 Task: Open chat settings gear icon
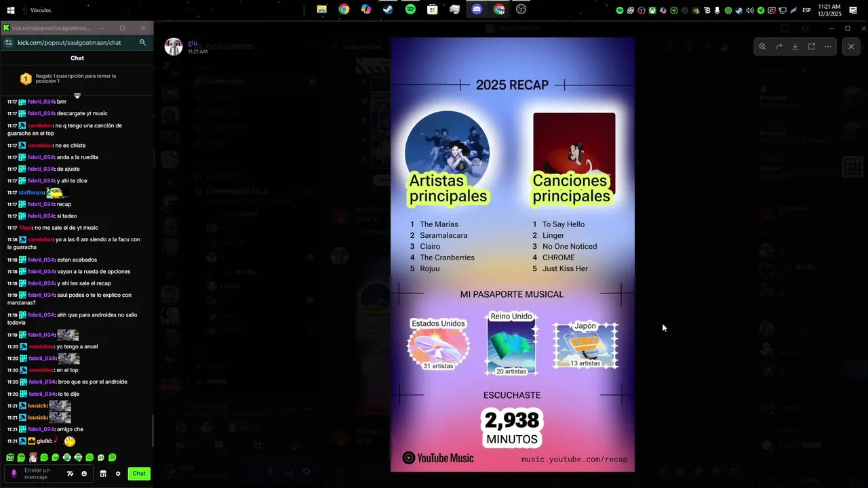tap(118, 474)
